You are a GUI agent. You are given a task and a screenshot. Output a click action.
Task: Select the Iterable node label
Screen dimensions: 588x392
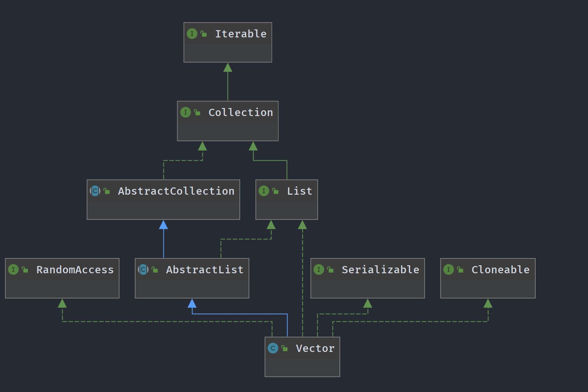pos(241,34)
